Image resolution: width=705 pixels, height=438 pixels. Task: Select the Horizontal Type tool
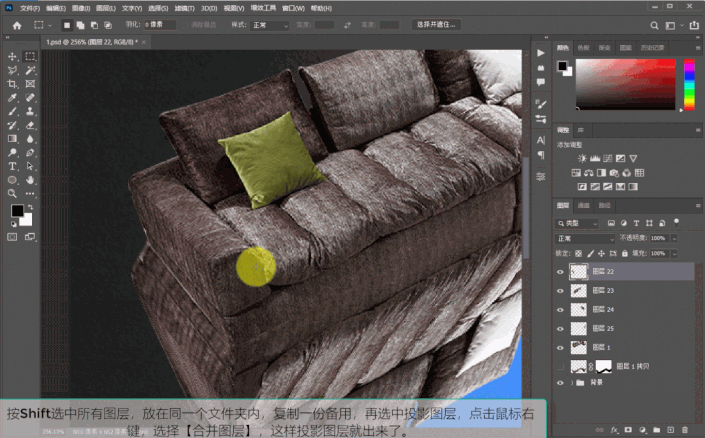pos(12,166)
